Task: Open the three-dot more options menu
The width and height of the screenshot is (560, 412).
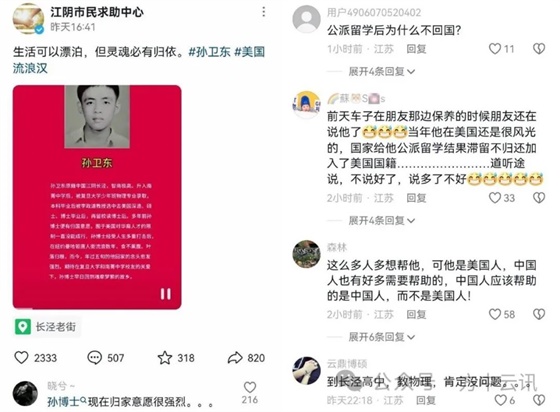Action: tap(264, 12)
